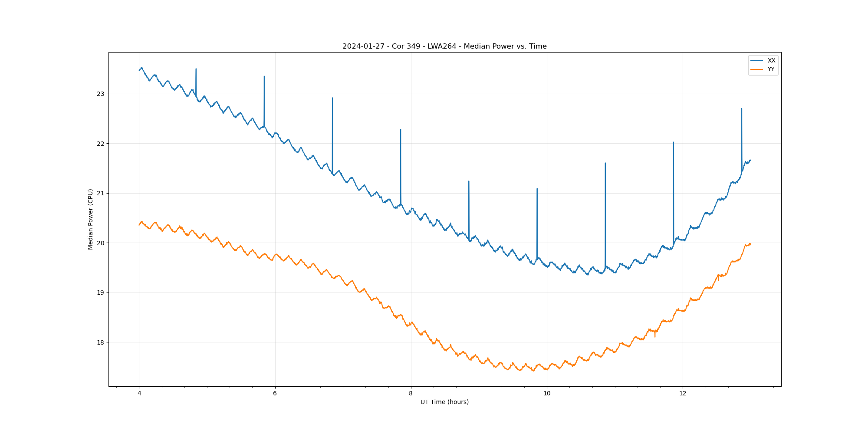Click the right end of the orange YY curve
Image resolution: width=868 pixels, height=434 pixels.
(x=750, y=244)
